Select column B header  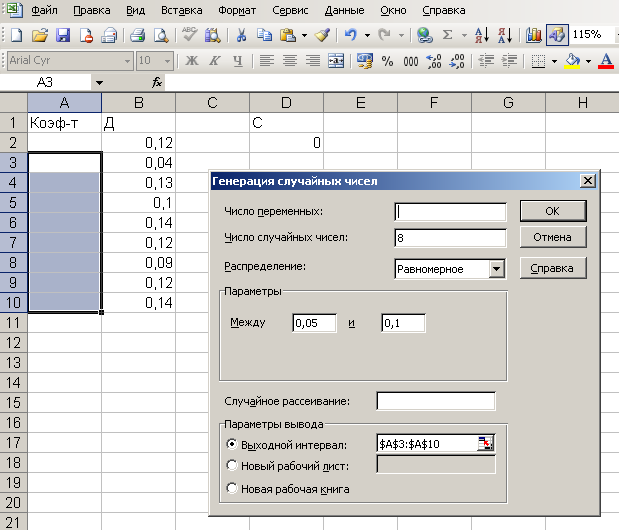pos(139,103)
